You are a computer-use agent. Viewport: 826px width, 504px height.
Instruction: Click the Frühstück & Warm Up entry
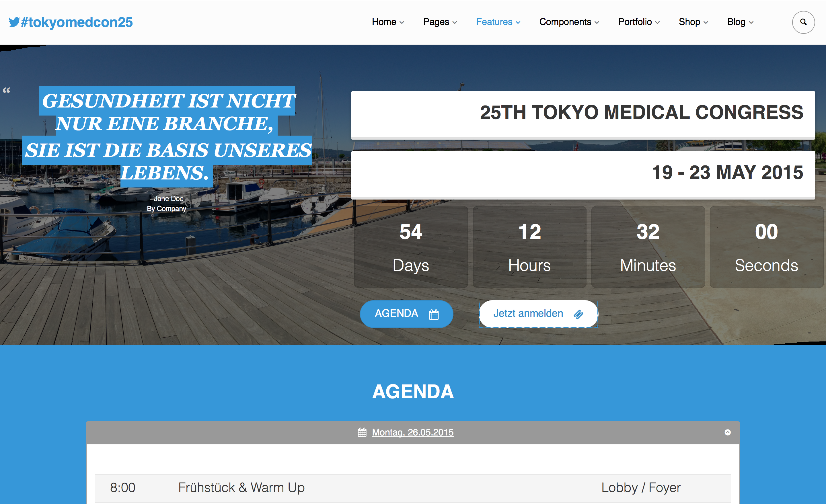[x=241, y=487]
